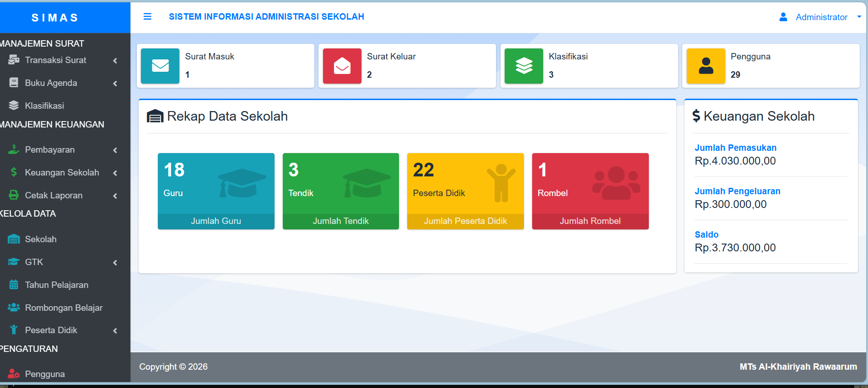Viewport: 868px width, 388px height.
Task: Expand the Pembayaran chevron
Action: click(x=115, y=150)
